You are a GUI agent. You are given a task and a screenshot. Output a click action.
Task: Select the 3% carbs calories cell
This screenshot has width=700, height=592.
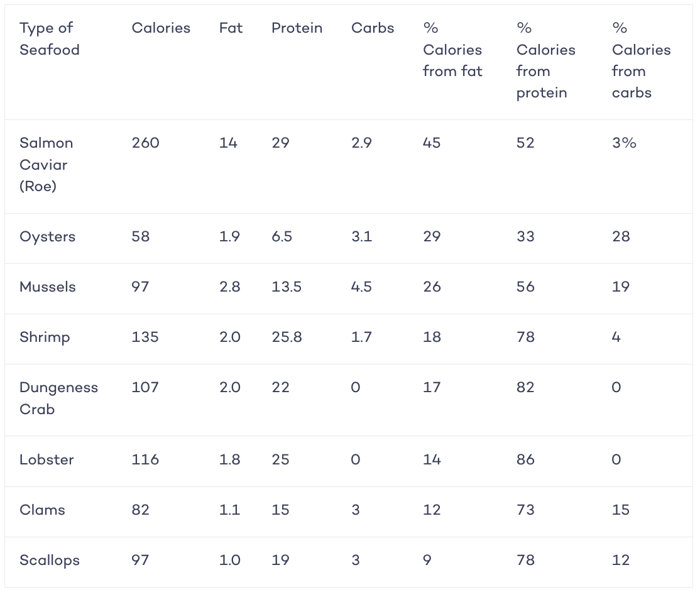[x=624, y=143]
